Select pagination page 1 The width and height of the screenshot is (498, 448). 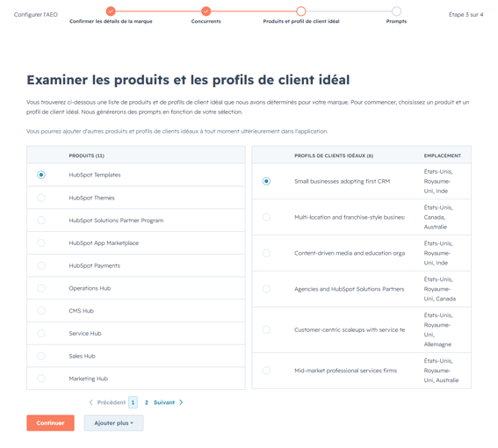coord(134,402)
